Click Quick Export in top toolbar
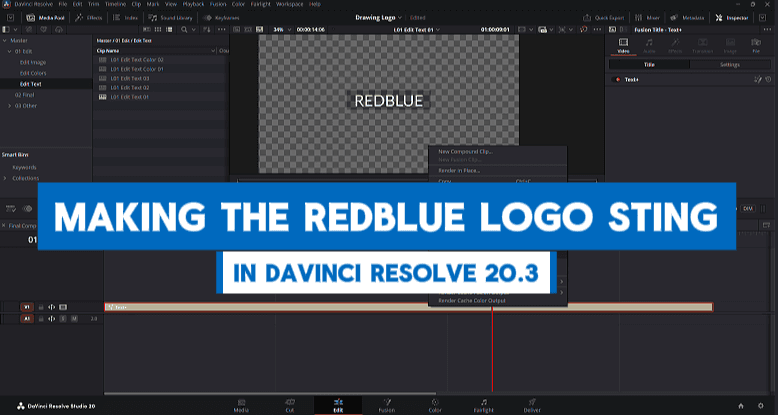 (x=604, y=17)
